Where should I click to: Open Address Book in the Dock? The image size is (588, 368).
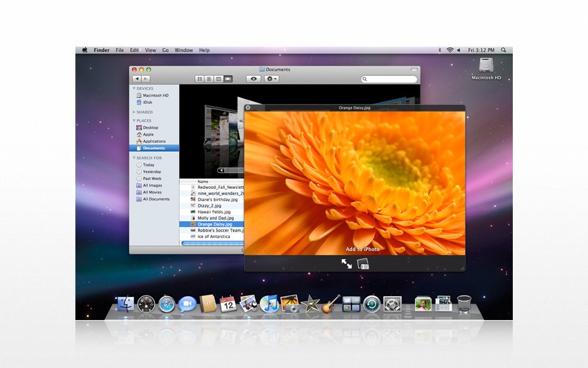click(x=207, y=304)
